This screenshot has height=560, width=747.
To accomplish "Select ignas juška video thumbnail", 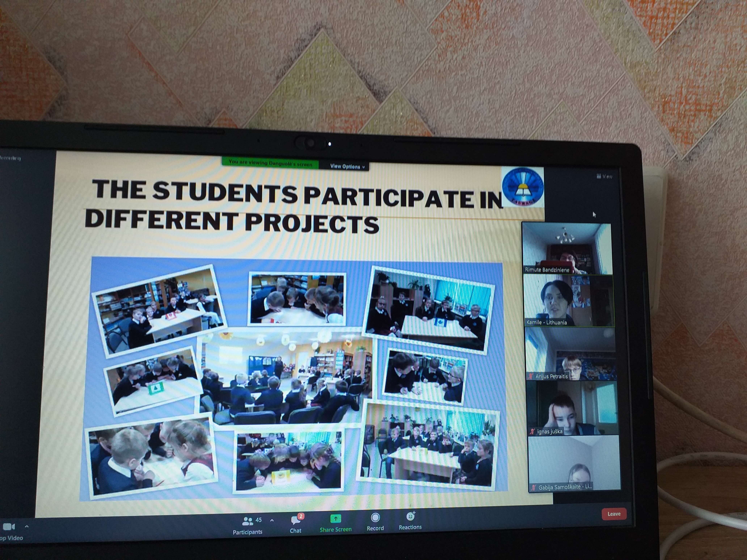I will [x=572, y=408].
